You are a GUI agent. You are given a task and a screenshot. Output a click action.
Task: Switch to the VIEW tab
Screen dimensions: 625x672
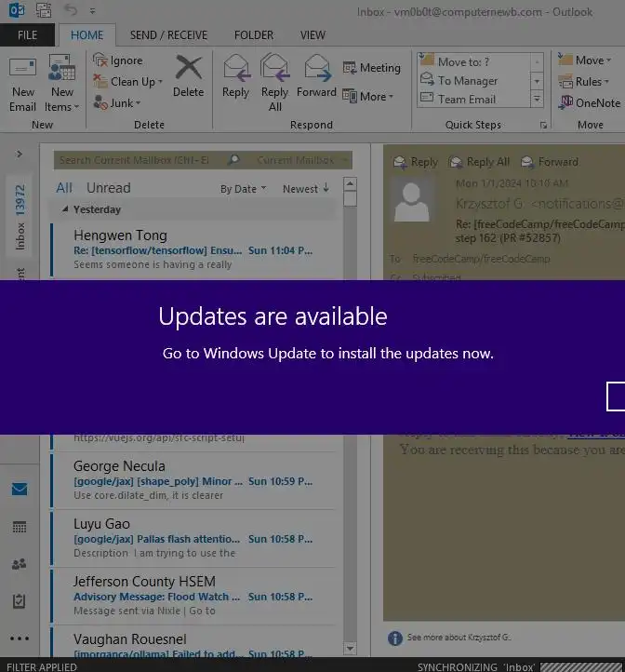pyautogui.click(x=312, y=35)
